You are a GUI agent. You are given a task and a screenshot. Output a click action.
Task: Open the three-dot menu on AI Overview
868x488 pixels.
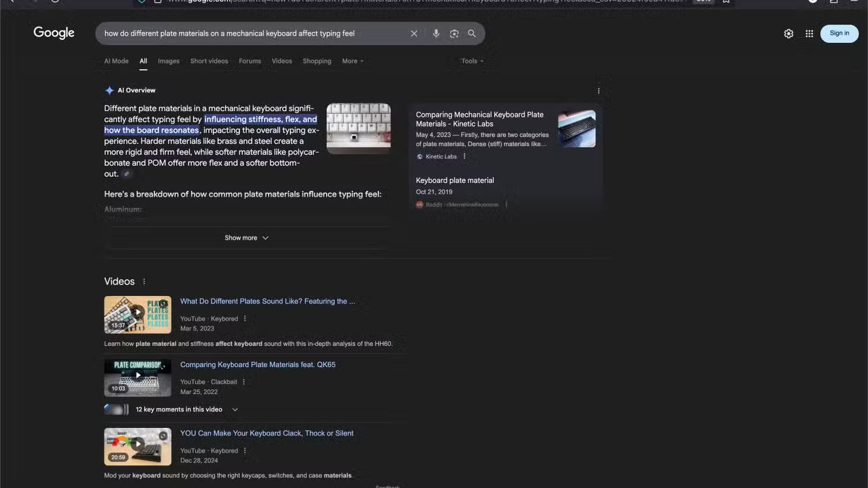(598, 90)
